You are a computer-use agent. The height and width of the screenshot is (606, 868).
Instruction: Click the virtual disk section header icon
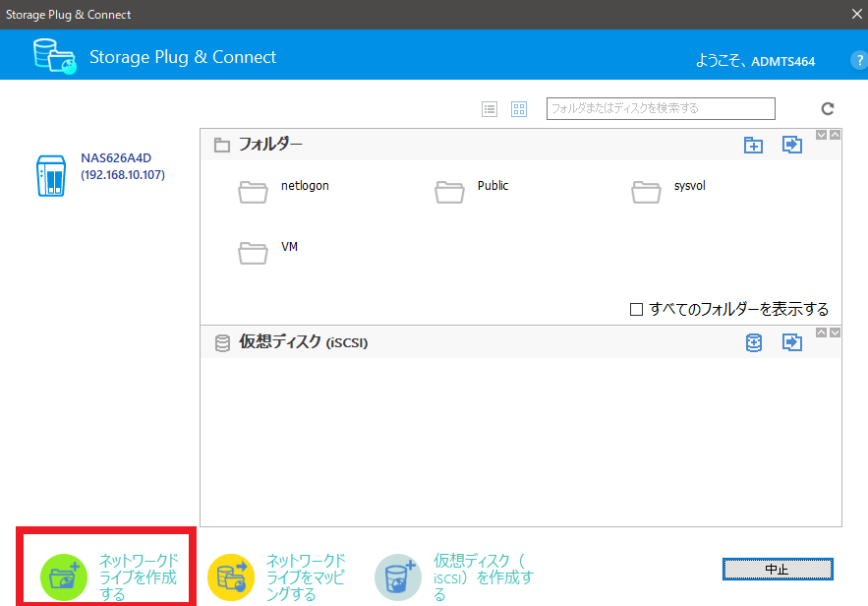[222, 343]
